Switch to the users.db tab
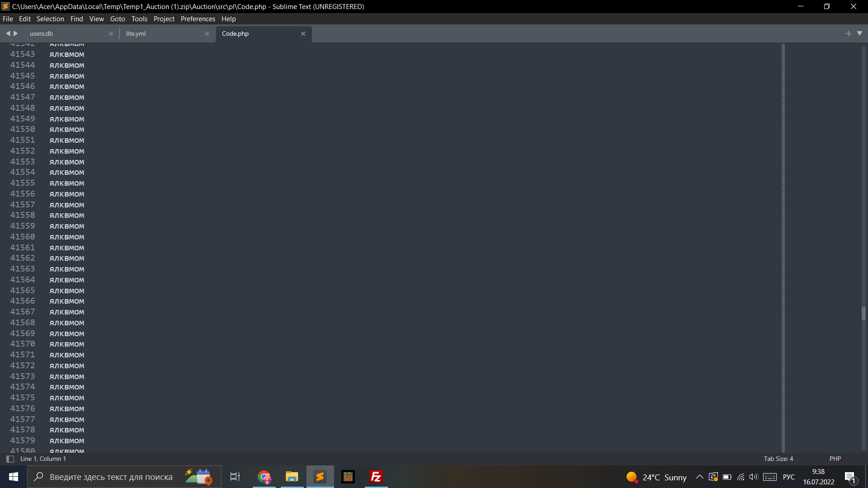 [68, 34]
